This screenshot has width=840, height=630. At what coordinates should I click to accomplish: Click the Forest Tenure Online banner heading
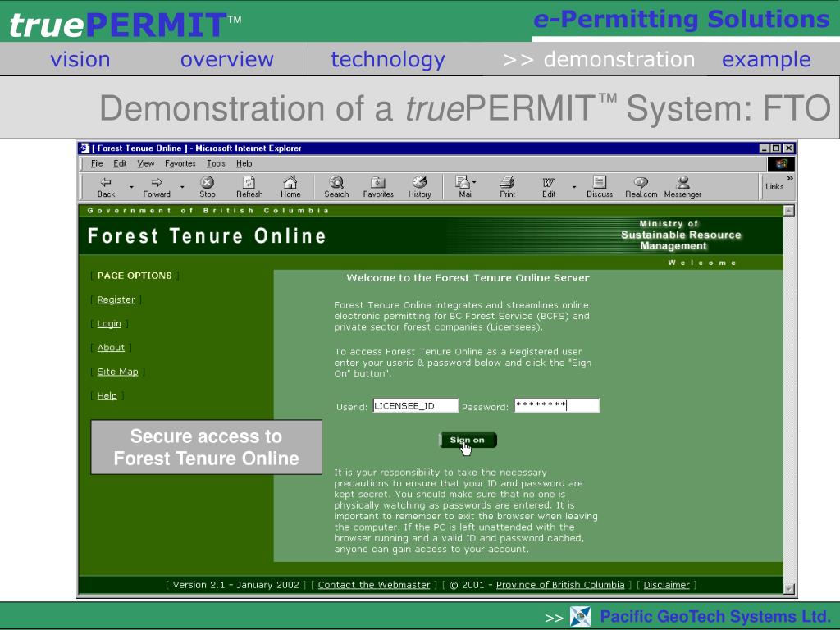pyautogui.click(x=207, y=236)
